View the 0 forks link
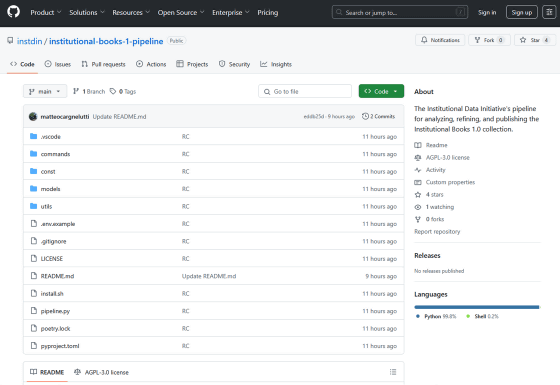The width and height of the screenshot is (560, 385). (x=429, y=219)
